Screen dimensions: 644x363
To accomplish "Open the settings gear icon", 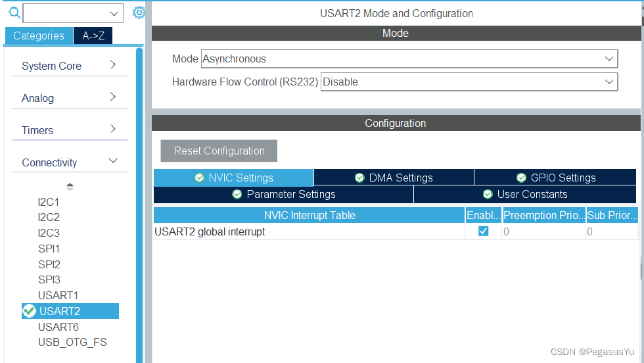I will [x=139, y=12].
